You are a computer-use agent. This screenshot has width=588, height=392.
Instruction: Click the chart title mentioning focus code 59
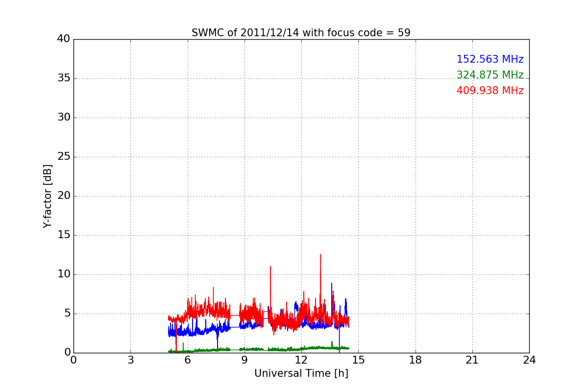[x=301, y=33]
